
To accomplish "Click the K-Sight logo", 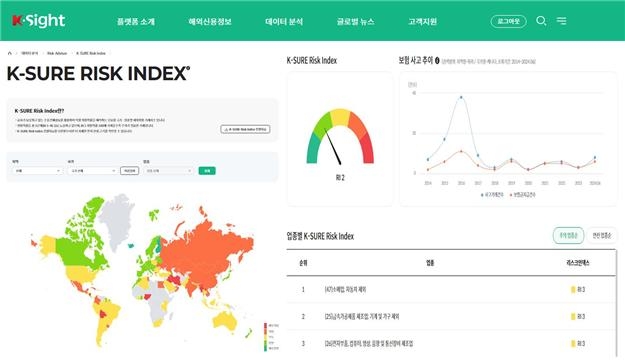I will (38, 21).
